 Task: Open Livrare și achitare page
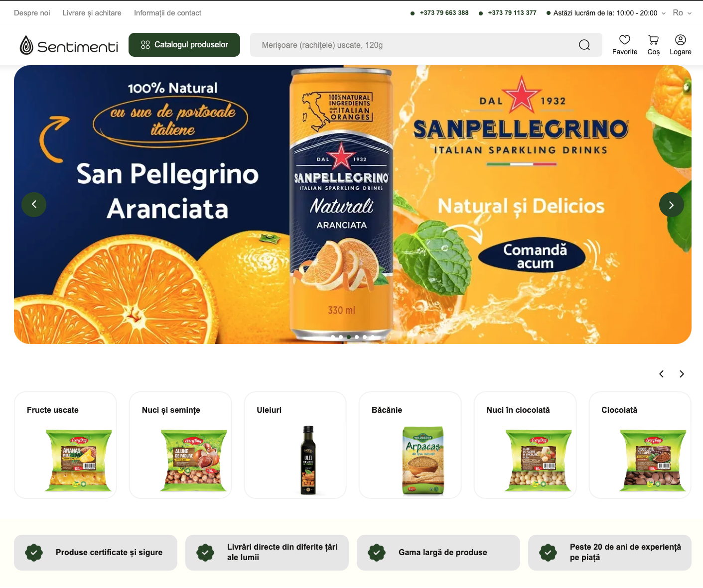(x=92, y=13)
